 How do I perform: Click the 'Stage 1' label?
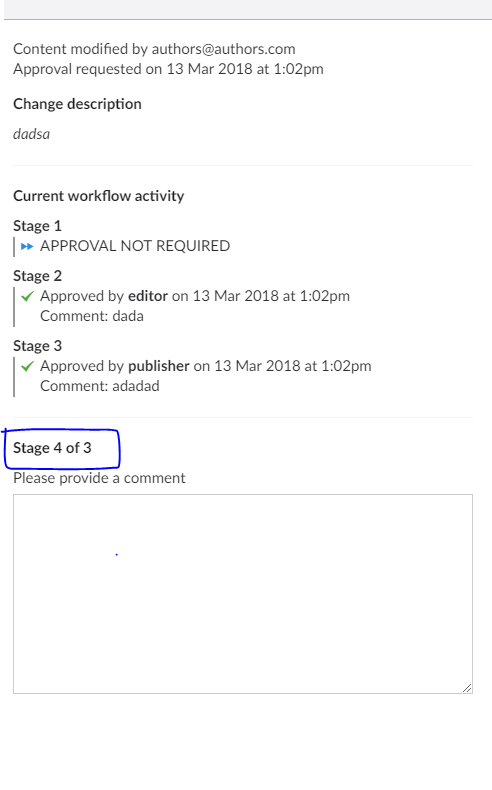[37, 226]
